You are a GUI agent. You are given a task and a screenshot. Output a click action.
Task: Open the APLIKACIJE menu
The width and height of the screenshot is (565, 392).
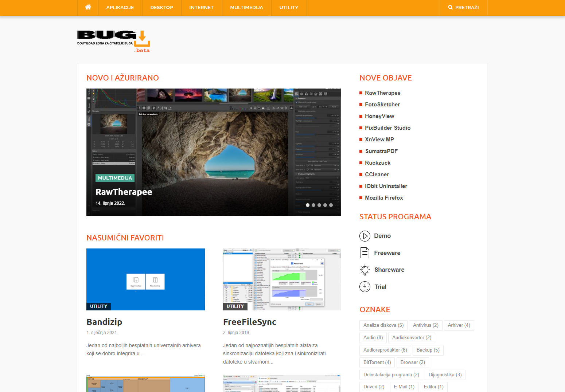(x=120, y=8)
